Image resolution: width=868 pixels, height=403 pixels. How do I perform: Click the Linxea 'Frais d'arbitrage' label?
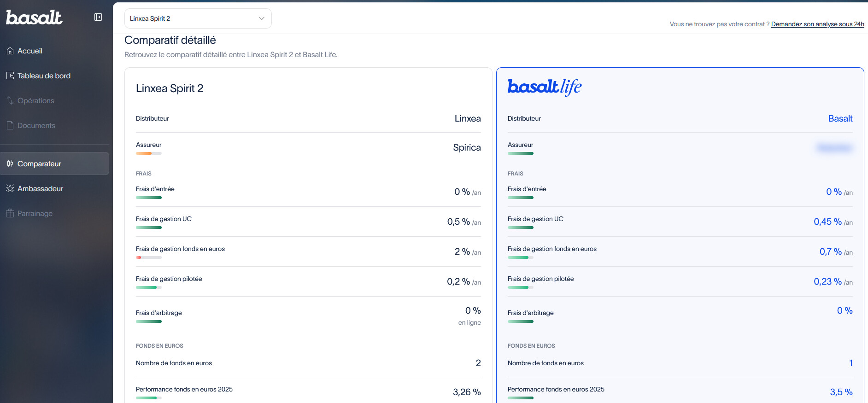[x=159, y=313]
